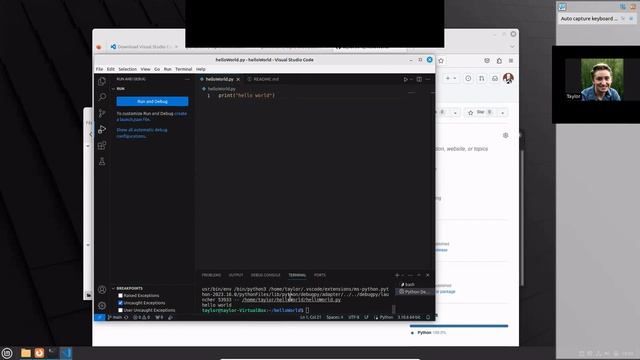The height and width of the screenshot is (360, 640).
Task: Open GitHub create new plus dropdown
Action: point(451,78)
